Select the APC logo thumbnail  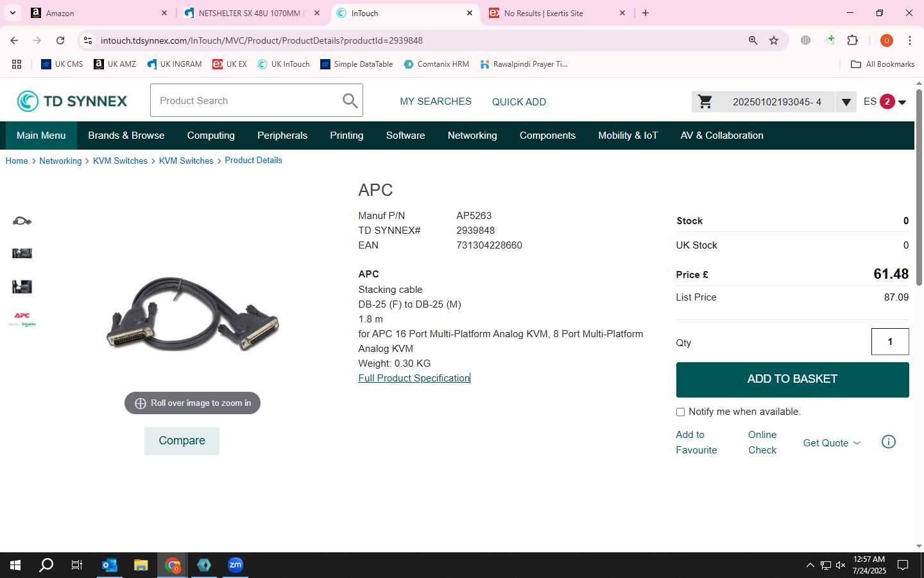click(22, 319)
